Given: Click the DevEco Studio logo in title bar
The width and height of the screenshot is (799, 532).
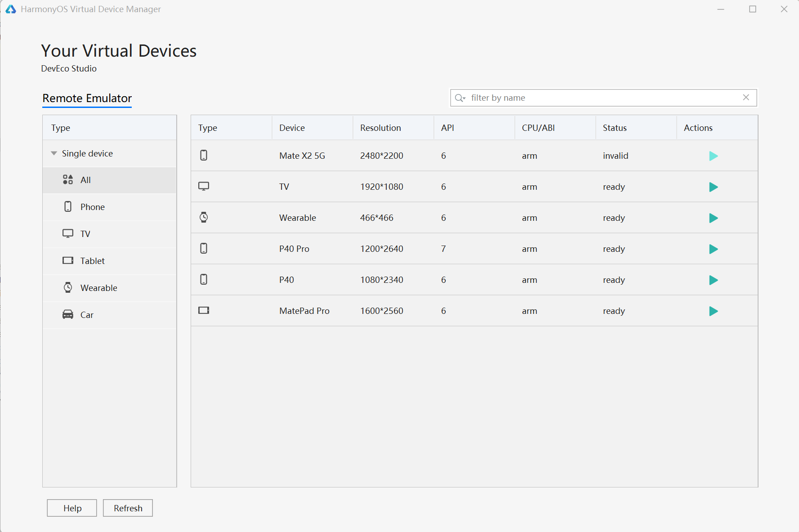Looking at the screenshot, I should click(11, 9).
